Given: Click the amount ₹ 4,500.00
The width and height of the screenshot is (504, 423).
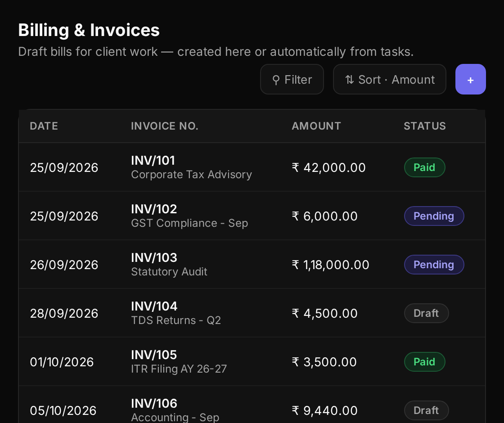Looking at the screenshot, I should 324,313.
